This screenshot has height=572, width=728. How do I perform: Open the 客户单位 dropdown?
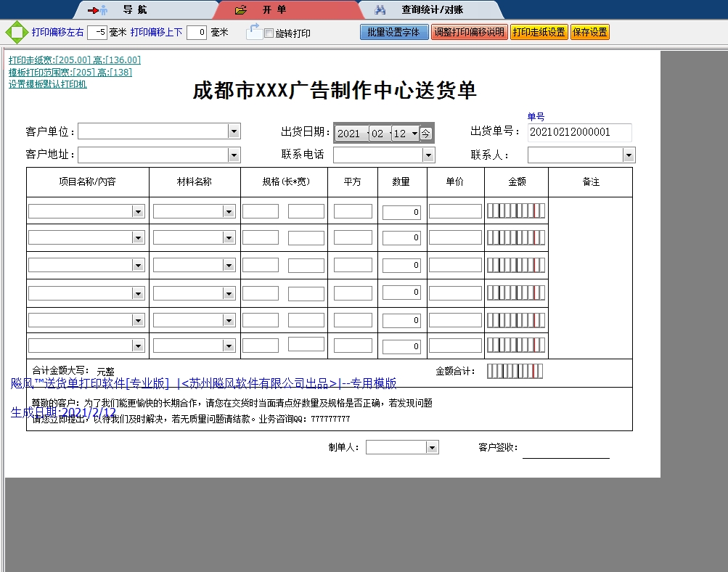click(x=234, y=131)
